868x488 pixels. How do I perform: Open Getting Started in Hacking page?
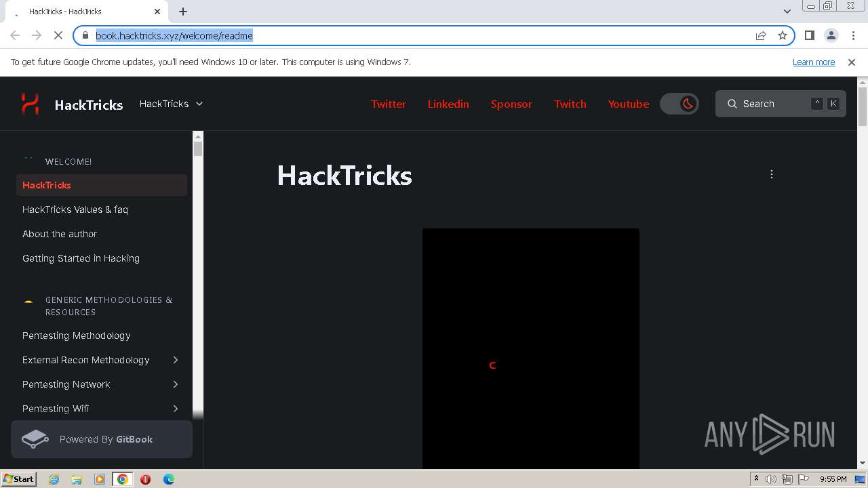click(x=102, y=258)
